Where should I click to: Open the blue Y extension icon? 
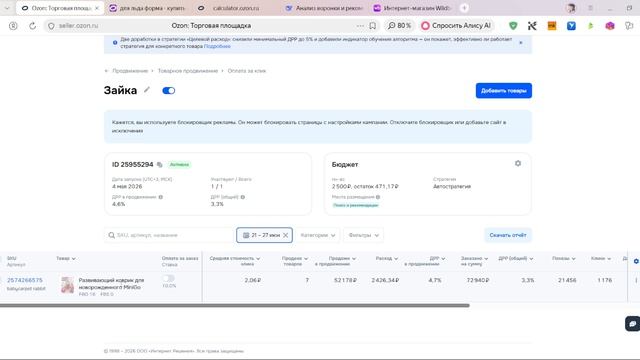571,26
